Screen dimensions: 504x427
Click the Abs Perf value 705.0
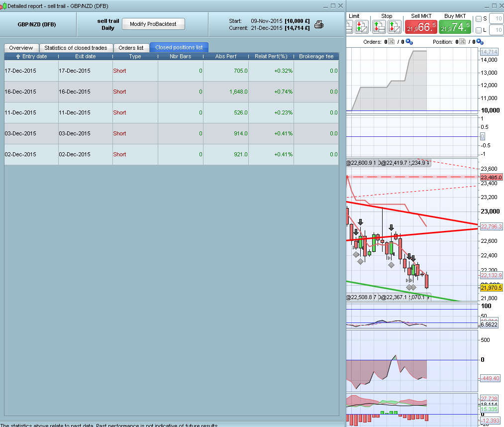(x=241, y=71)
